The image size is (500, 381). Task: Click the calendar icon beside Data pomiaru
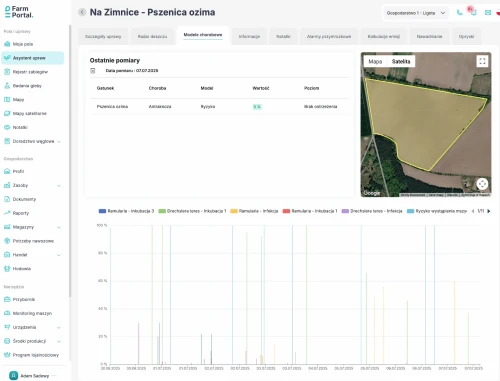tap(93, 71)
